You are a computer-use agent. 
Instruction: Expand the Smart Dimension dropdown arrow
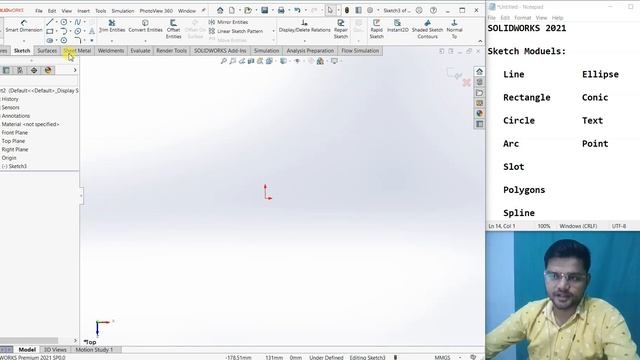[x=24, y=41]
